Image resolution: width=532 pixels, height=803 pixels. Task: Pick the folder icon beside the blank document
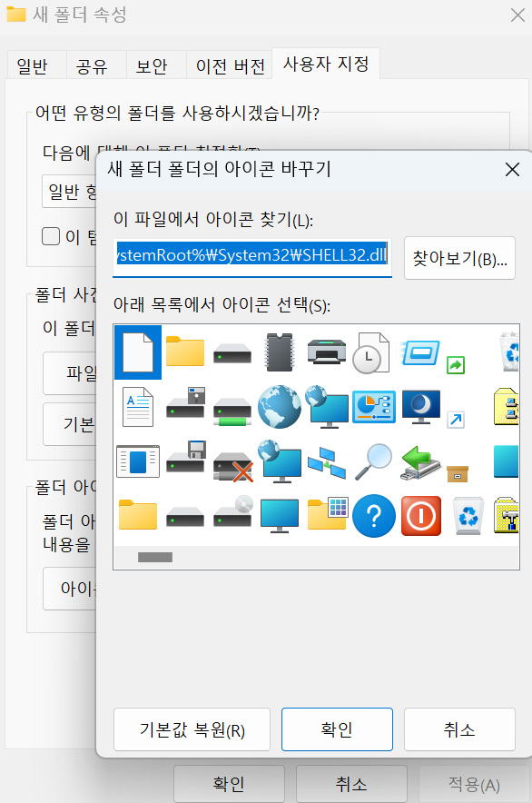tap(185, 352)
